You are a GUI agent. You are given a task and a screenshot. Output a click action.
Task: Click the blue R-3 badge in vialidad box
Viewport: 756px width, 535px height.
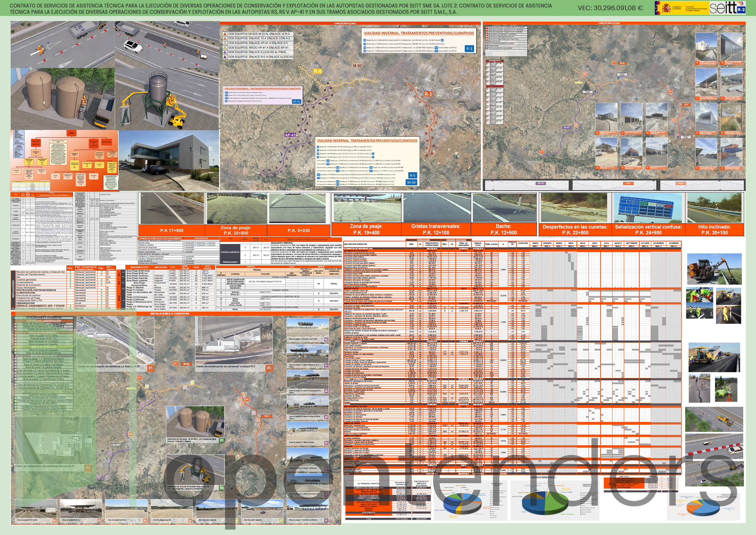coord(469,48)
